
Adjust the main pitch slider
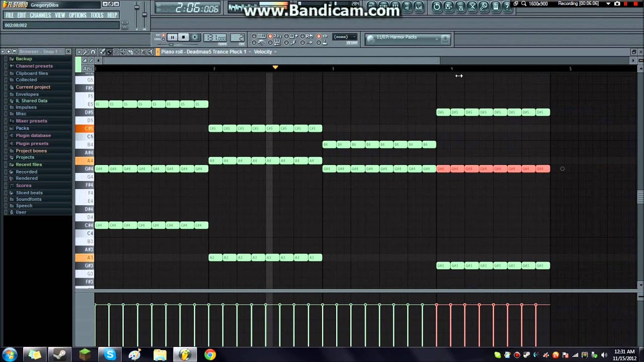pos(144,14)
